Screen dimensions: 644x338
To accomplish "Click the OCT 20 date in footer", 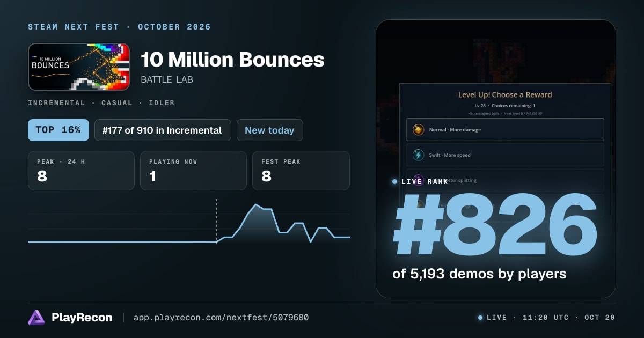I will click(601, 318).
